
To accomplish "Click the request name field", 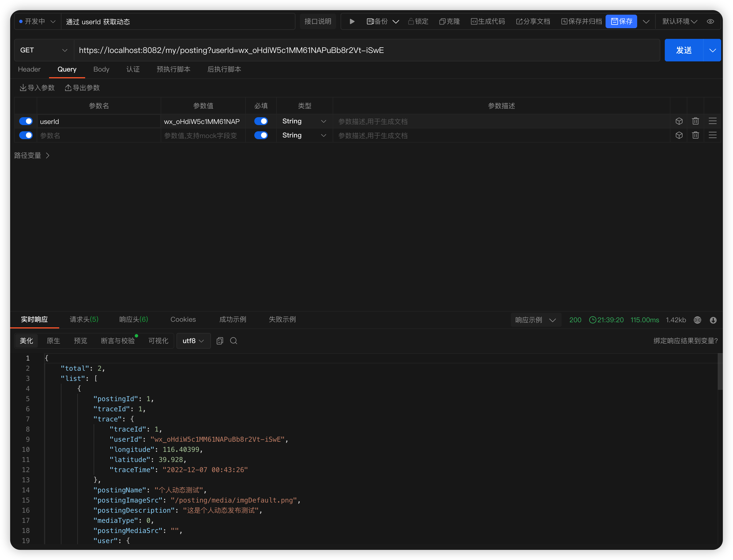I will (178, 22).
